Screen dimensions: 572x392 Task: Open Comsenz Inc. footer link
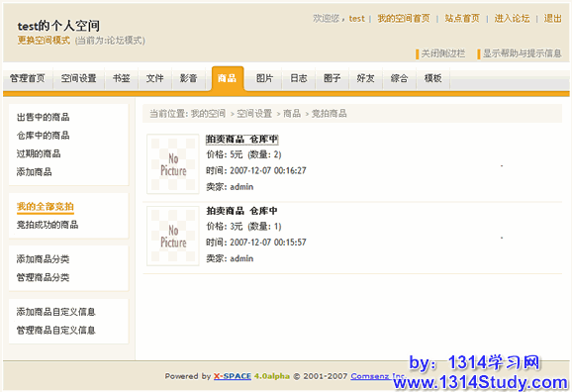click(x=378, y=376)
